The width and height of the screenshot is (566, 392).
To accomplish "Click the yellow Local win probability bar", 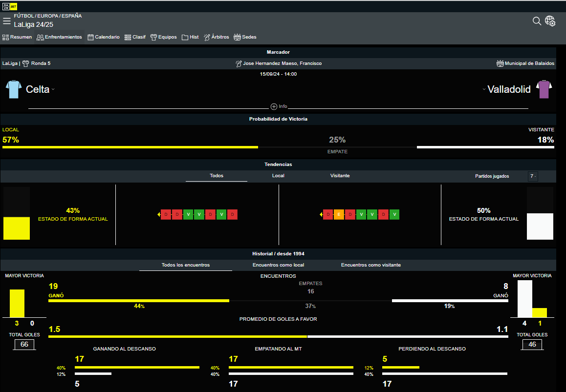I will [130, 147].
